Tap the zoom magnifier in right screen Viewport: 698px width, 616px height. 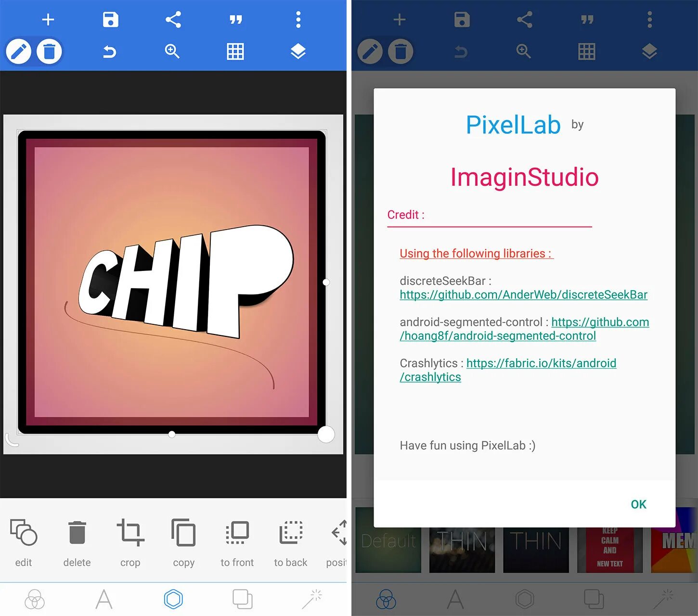click(x=524, y=51)
